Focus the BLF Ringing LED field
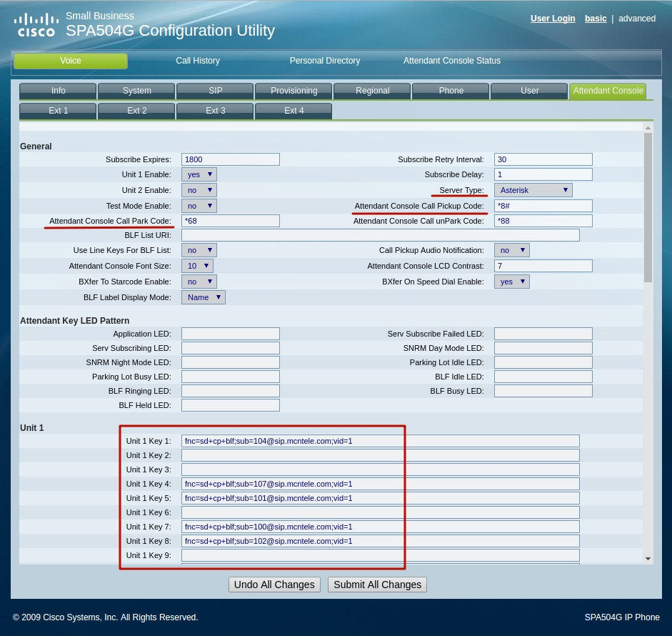Image resolution: width=672 pixels, height=636 pixels. pos(231,391)
